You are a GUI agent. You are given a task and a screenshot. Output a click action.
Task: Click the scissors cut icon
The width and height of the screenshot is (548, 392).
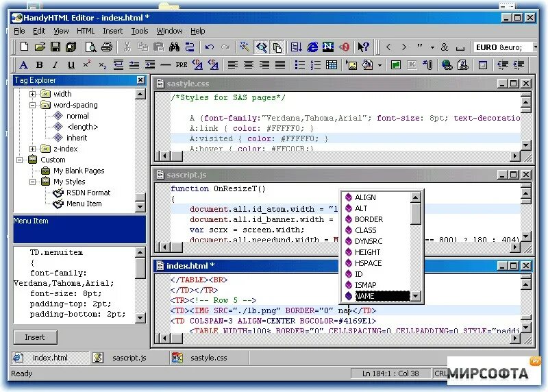(x=127, y=47)
